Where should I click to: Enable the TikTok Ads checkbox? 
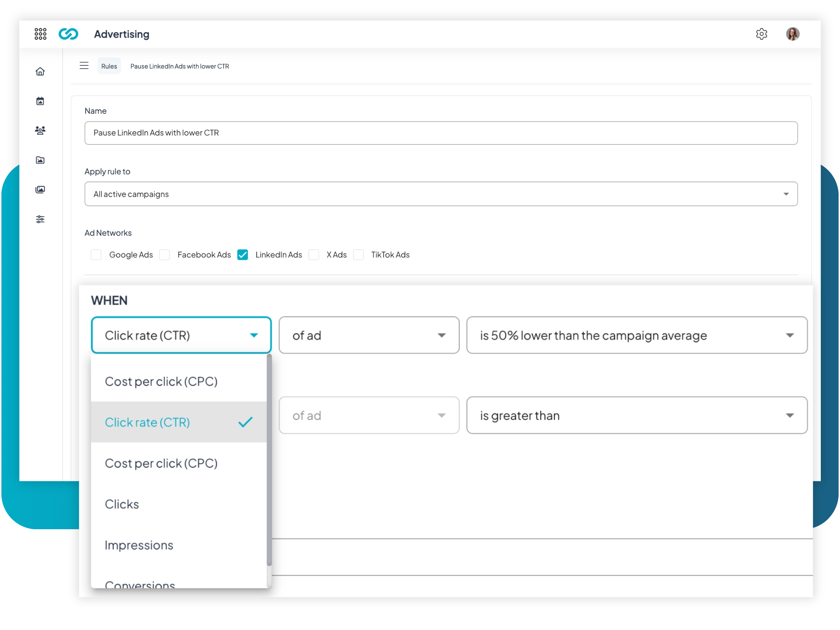click(x=358, y=255)
